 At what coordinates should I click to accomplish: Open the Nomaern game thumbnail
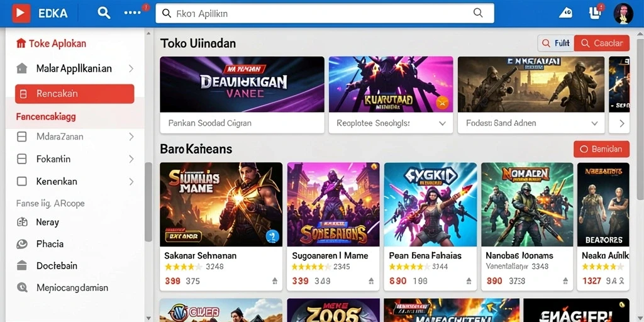tap(528, 204)
